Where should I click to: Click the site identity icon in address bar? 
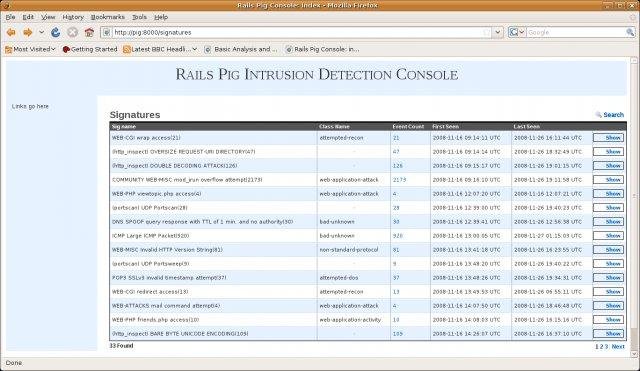[107, 32]
